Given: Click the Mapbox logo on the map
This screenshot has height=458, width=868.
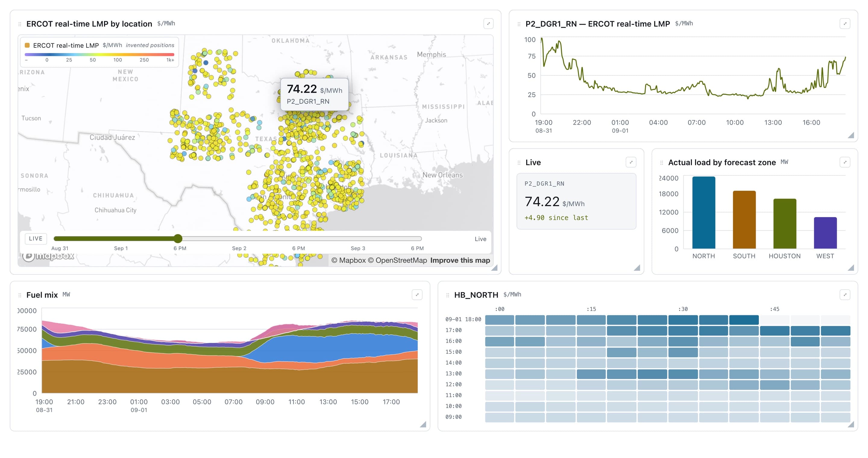Looking at the screenshot, I should [48, 256].
